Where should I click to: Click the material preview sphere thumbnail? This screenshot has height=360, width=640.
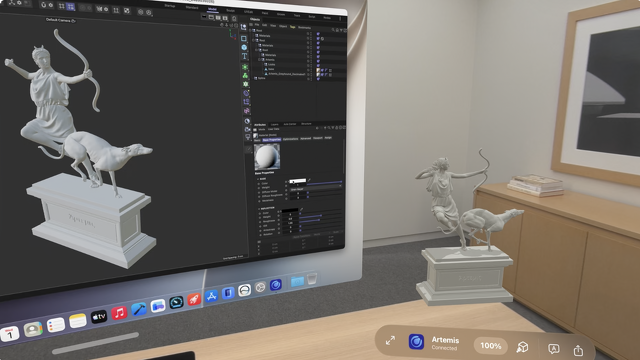(267, 157)
